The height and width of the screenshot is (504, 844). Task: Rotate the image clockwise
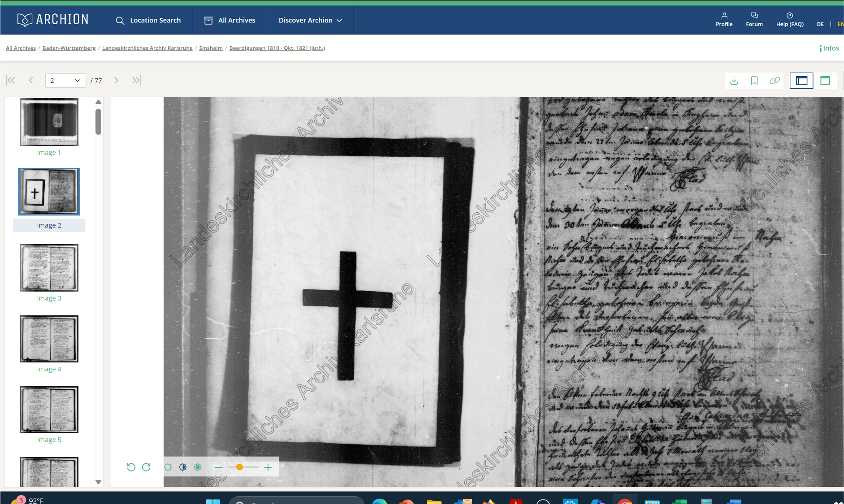pos(146,467)
